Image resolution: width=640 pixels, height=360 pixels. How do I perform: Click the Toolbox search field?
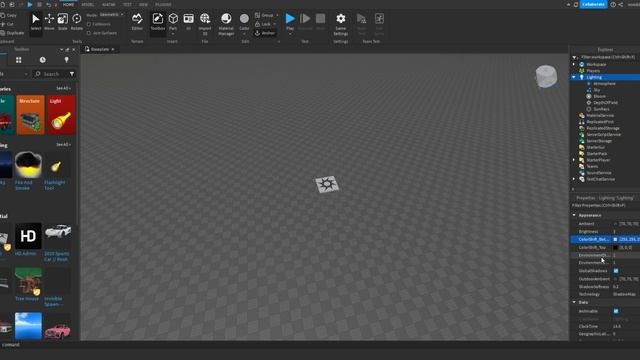click(51, 74)
